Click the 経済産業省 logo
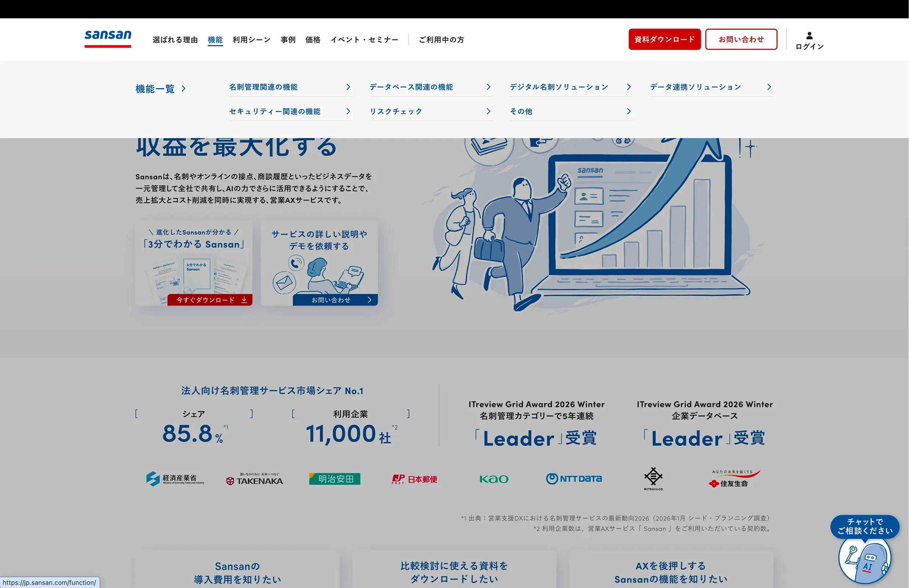Image resolution: width=909 pixels, height=588 pixels. click(x=175, y=479)
